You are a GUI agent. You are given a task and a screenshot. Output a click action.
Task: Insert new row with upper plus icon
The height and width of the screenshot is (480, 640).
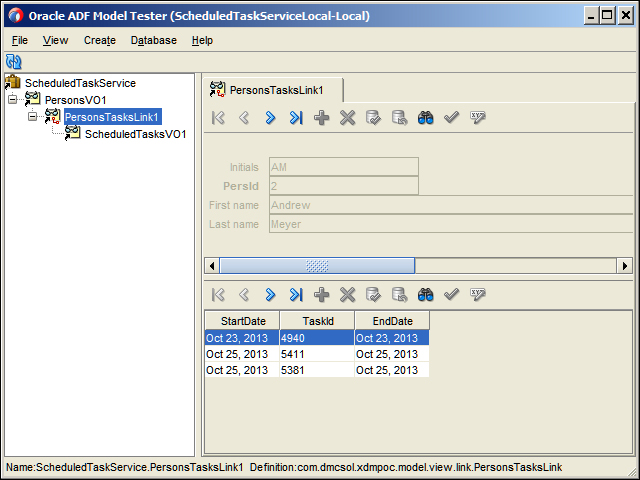coord(322,118)
